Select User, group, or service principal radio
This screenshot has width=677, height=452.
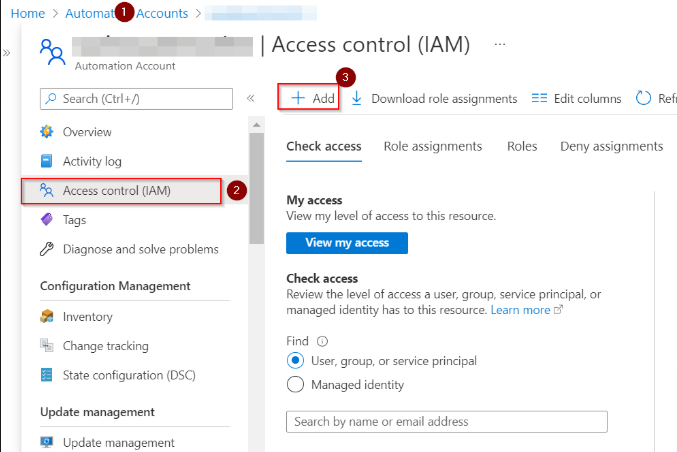pos(295,361)
